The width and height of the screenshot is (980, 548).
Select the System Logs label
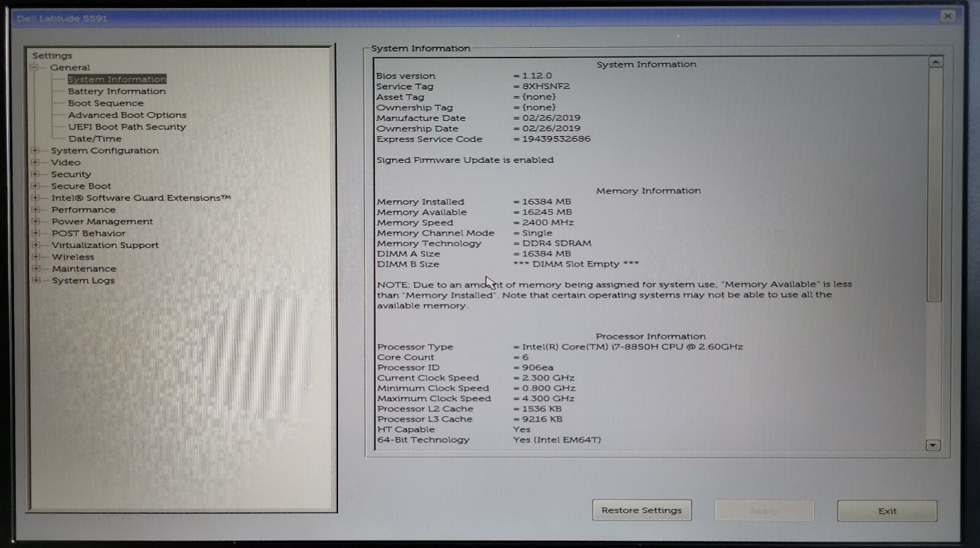point(83,280)
